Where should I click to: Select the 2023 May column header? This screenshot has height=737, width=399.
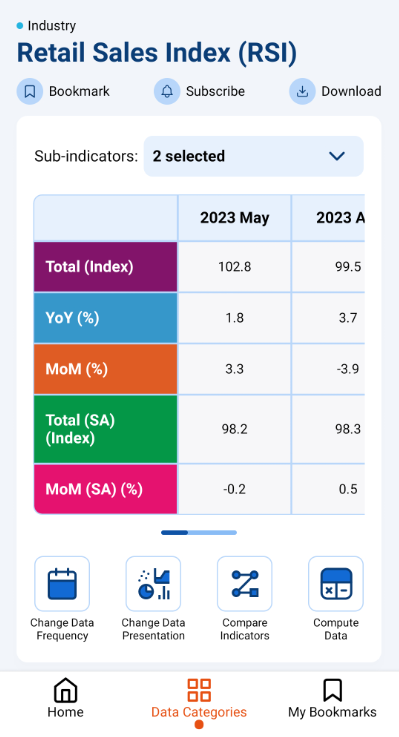(x=235, y=218)
